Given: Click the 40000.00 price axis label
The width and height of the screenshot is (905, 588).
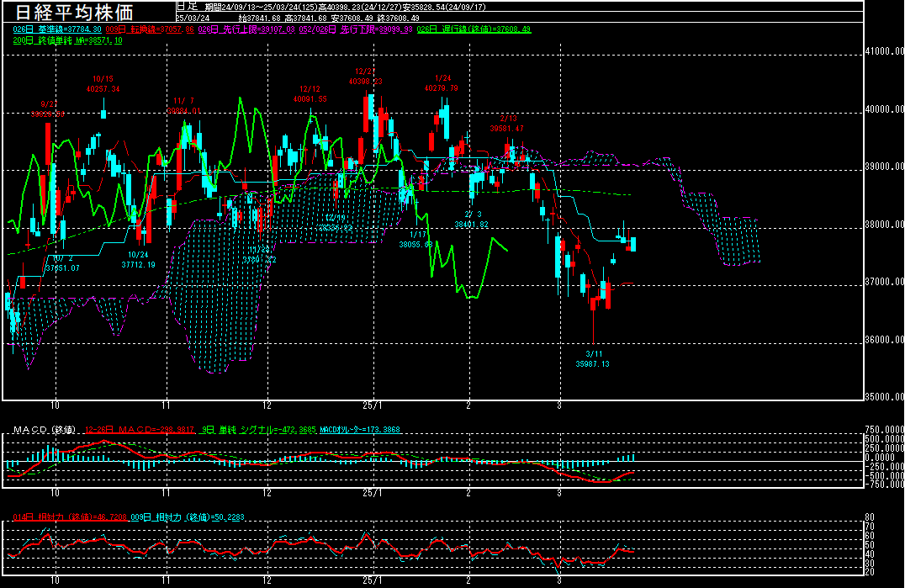Looking at the screenshot, I should click(885, 109).
